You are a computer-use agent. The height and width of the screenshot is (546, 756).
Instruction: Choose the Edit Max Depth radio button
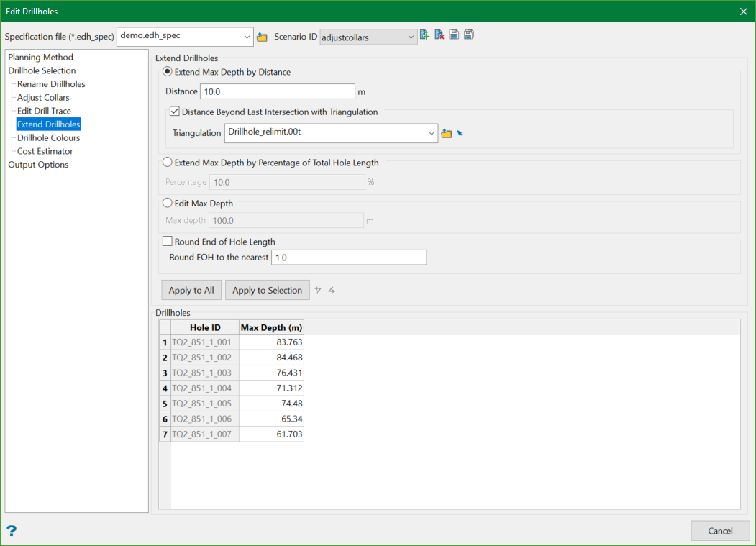pos(168,204)
